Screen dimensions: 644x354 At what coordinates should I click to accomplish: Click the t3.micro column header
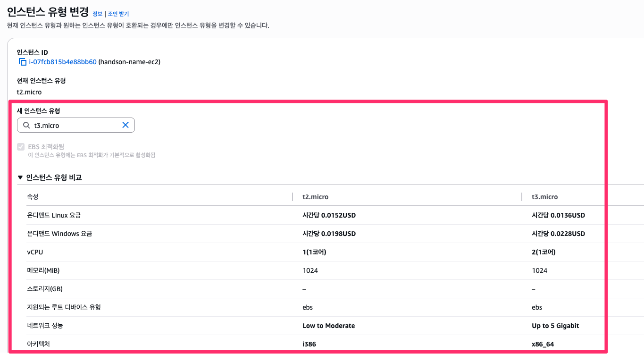(x=545, y=197)
